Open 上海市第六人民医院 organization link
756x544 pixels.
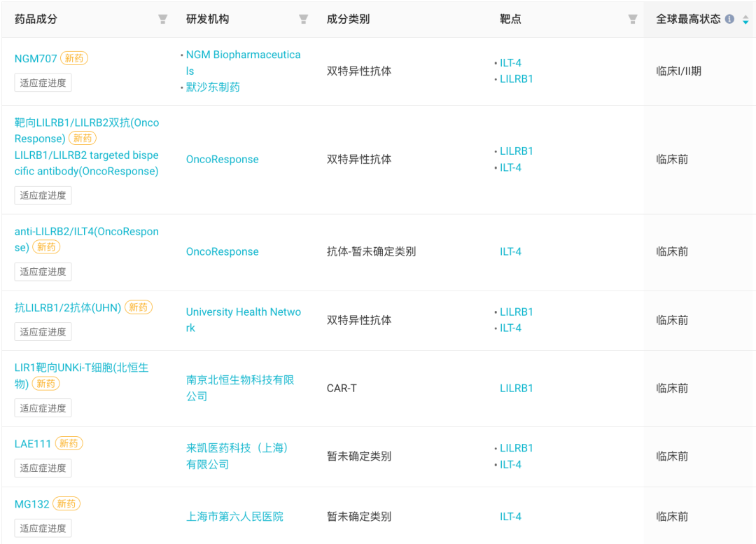pyautogui.click(x=234, y=517)
